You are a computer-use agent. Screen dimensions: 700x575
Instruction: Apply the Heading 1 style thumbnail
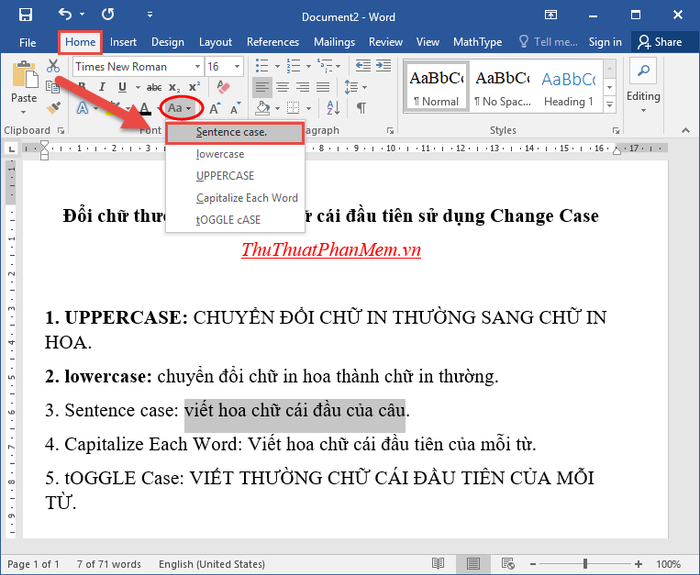coord(568,86)
